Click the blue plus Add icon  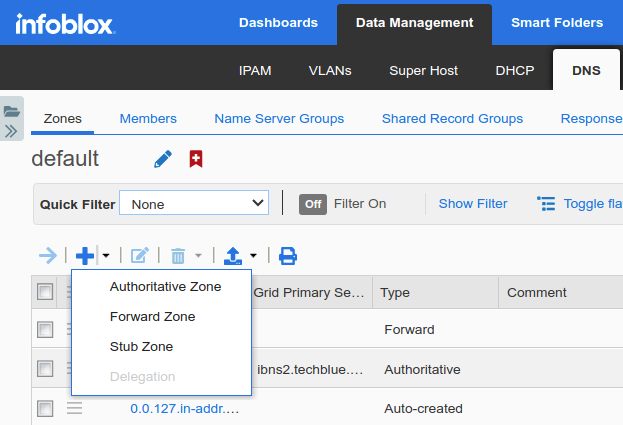point(85,256)
